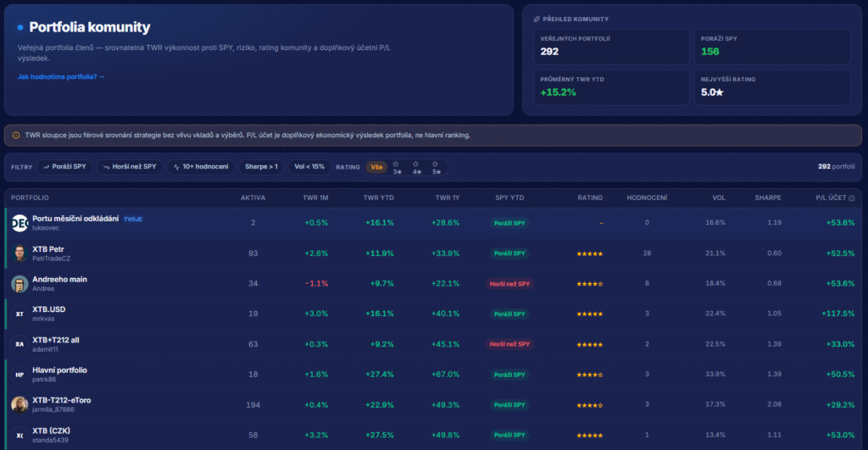868x450 pixels.
Task: Open PetrTradeCZ avatar of XTB Petr
Action: point(19,253)
